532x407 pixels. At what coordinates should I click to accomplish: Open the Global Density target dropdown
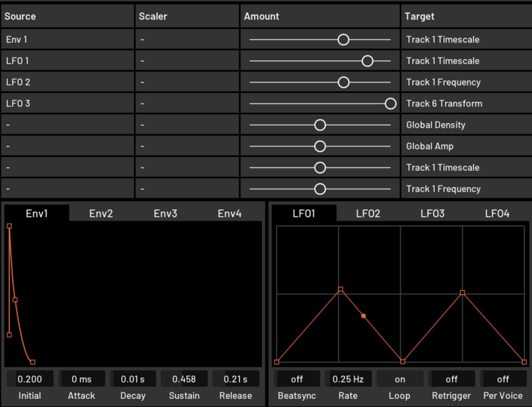pyautogui.click(x=465, y=125)
